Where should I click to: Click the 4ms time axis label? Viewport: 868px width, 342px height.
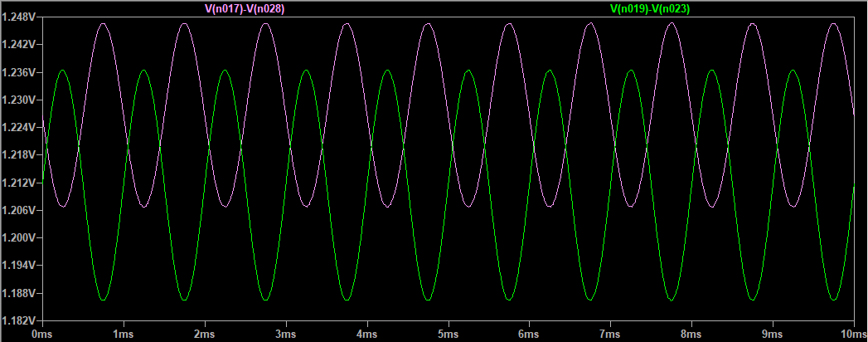(x=367, y=335)
